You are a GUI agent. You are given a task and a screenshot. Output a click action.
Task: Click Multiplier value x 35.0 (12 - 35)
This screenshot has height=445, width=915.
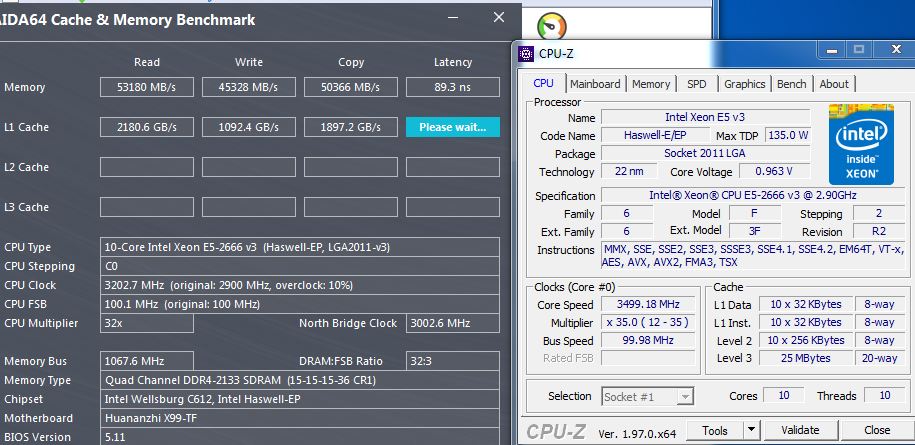[648, 323]
